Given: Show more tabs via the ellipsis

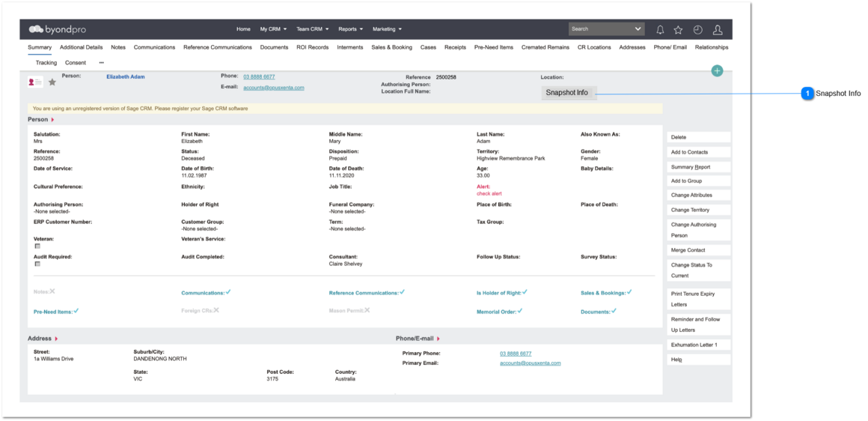Looking at the screenshot, I should click(101, 63).
